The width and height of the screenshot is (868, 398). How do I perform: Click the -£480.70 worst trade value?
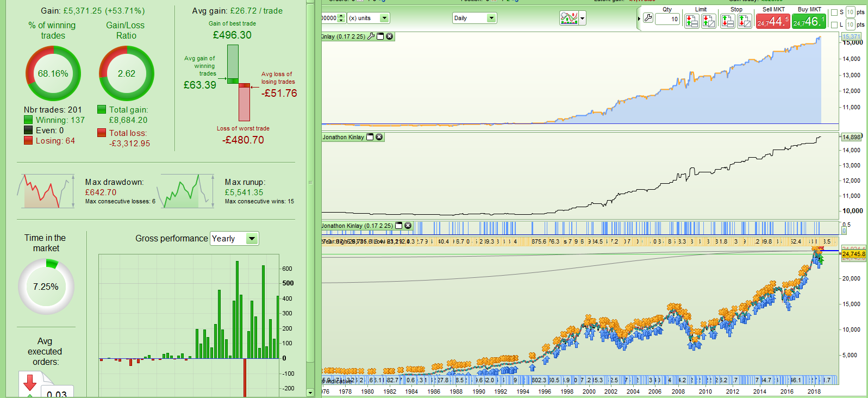coord(243,140)
